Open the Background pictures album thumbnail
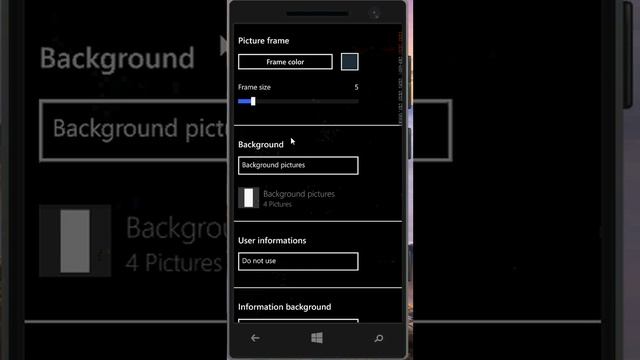Viewport: 640px width, 360px height. (x=249, y=198)
